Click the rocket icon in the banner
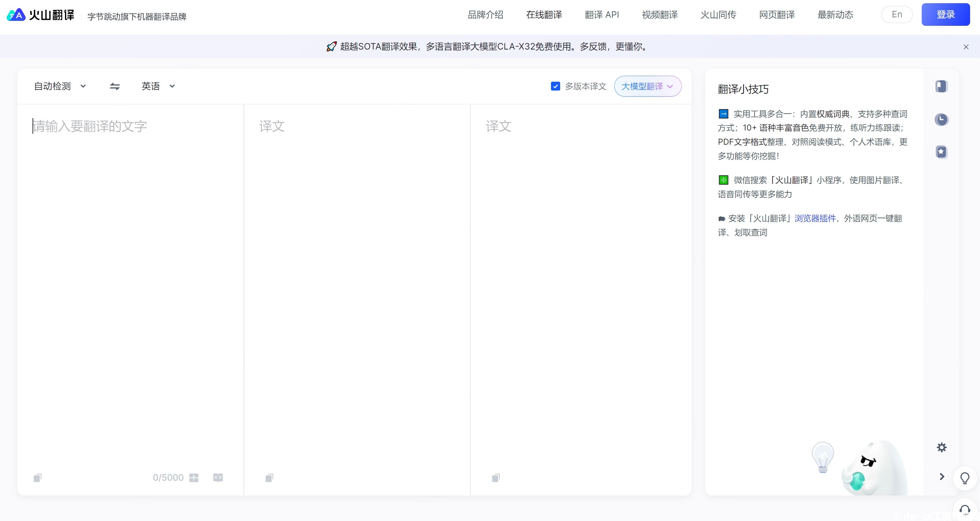980x521 pixels. (331, 46)
